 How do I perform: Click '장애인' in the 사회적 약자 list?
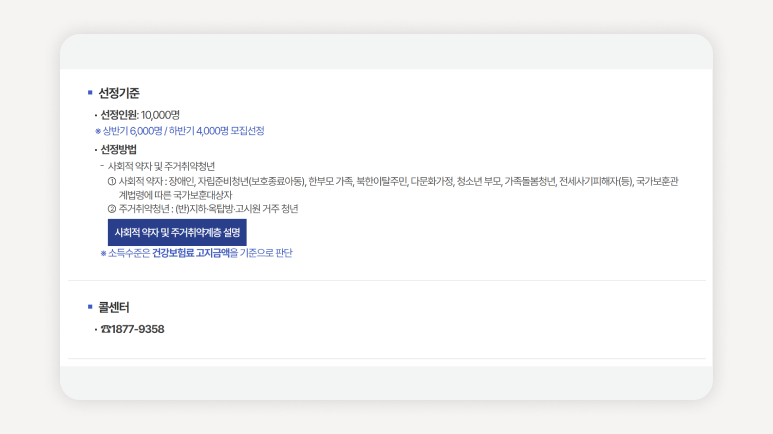point(181,181)
